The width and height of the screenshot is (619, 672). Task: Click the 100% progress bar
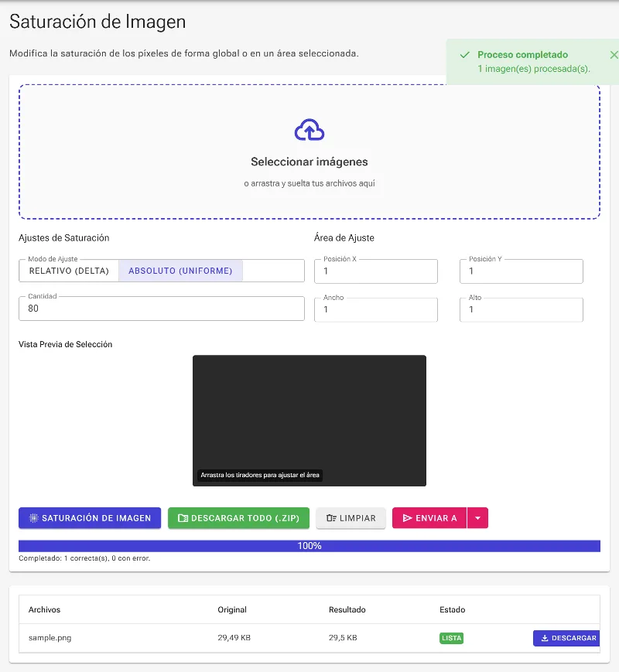pyautogui.click(x=309, y=546)
